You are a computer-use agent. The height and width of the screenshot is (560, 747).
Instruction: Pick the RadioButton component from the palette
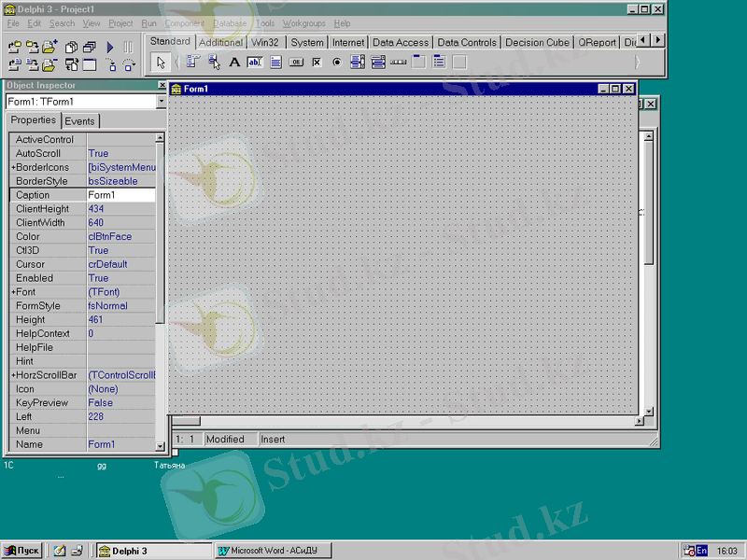coord(337,63)
